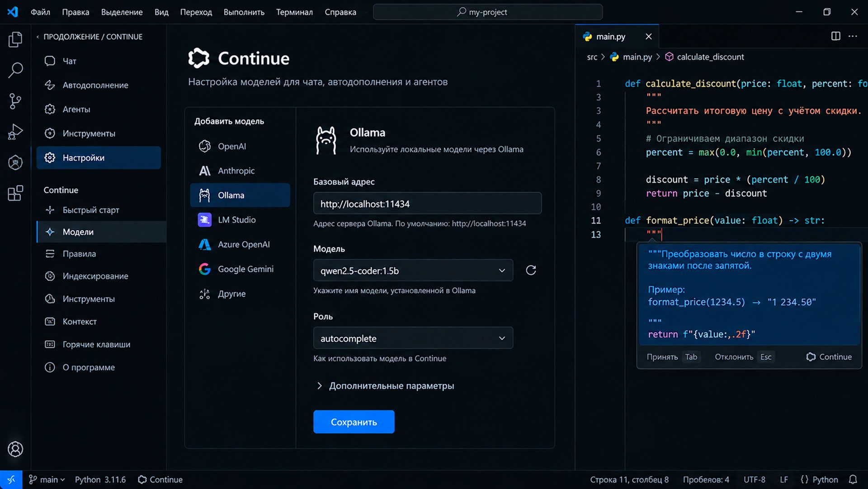868x489 pixels.
Task: Open the Индексирование settings item
Action: [x=101, y=276]
